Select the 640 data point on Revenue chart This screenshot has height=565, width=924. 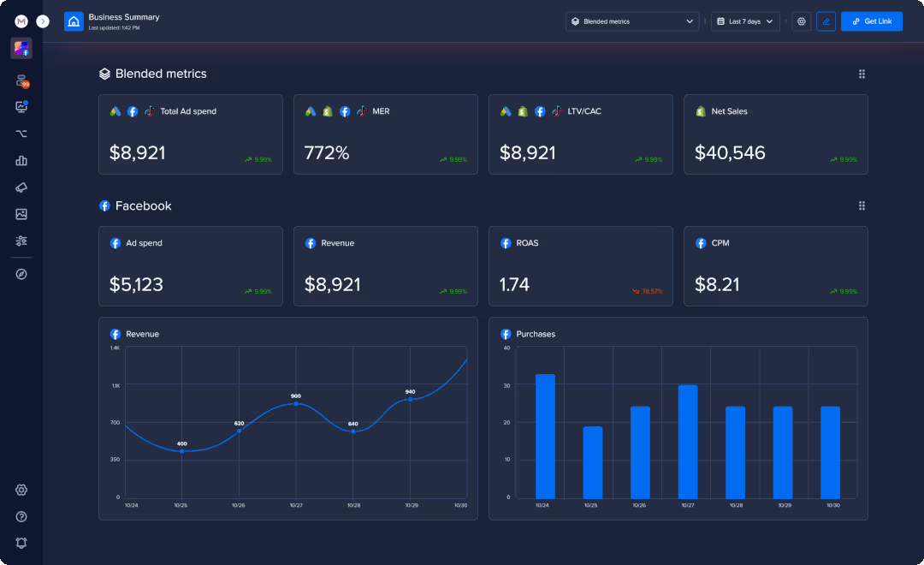tap(353, 431)
